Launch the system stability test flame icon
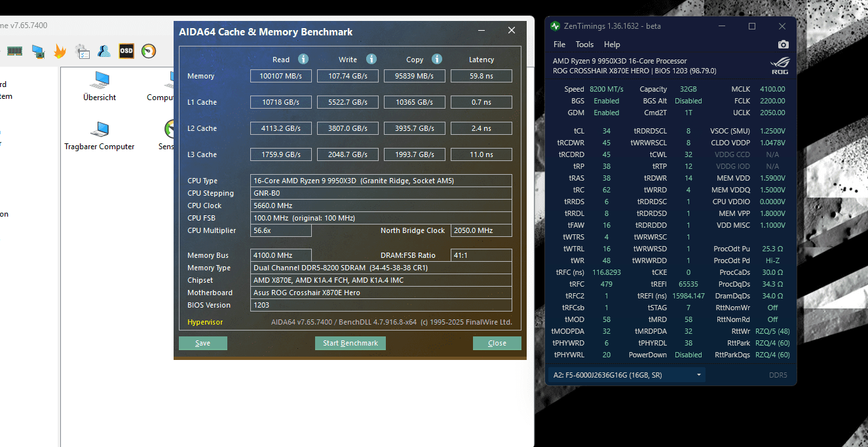 (60, 50)
